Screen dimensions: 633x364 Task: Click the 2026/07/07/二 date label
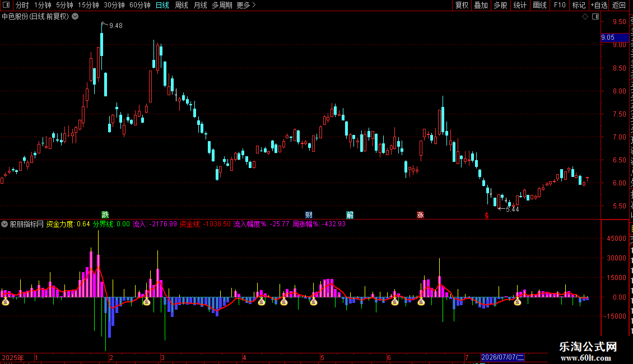pyautogui.click(x=502, y=357)
